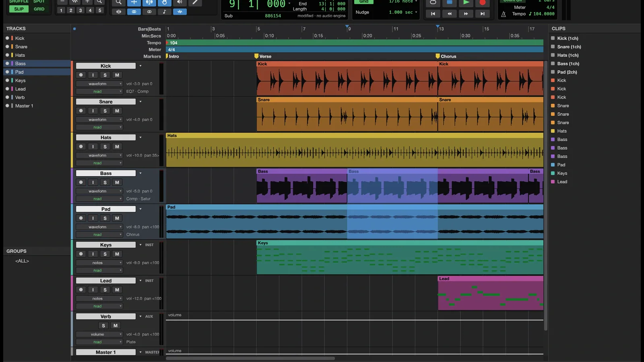The width and height of the screenshot is (644, 362).
Task: Toggle the metronome click icon
Action: (504, 14)
